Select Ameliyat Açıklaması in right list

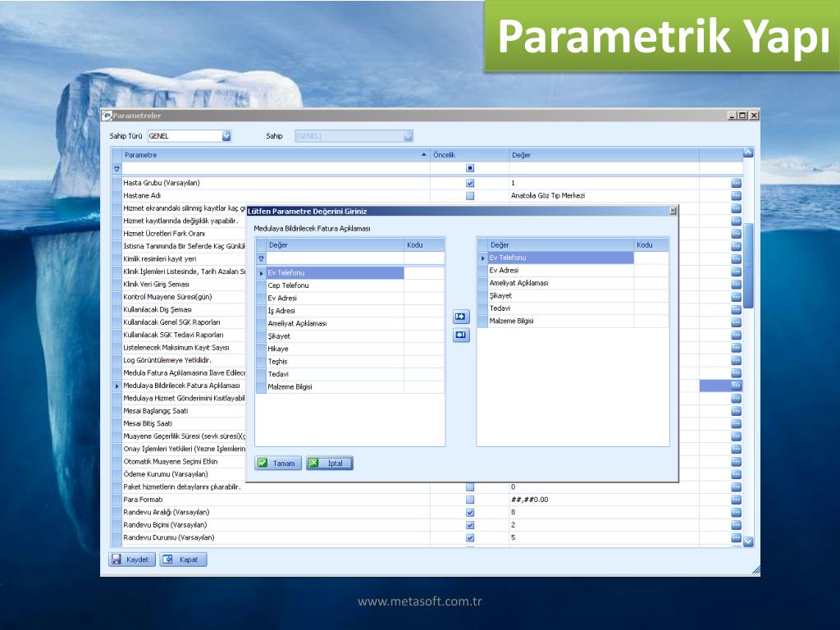560,283
